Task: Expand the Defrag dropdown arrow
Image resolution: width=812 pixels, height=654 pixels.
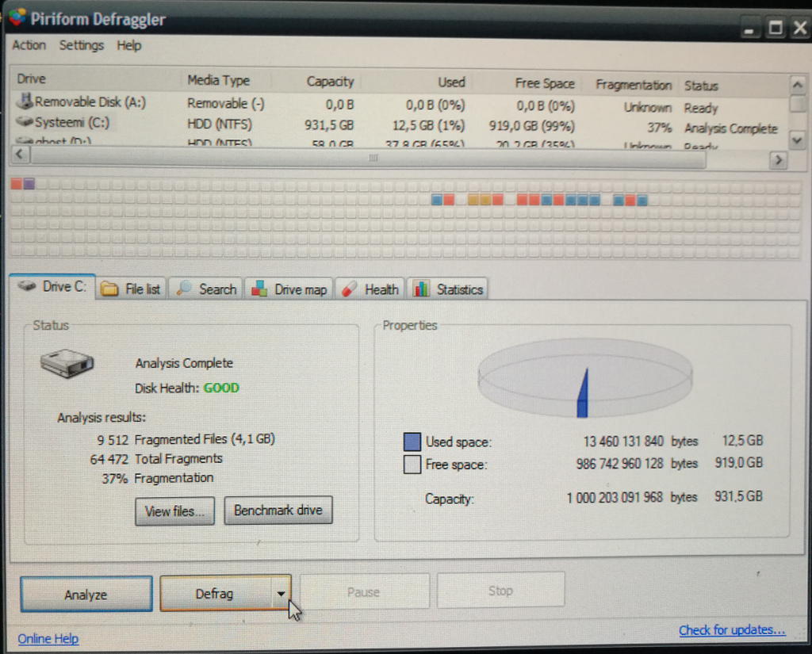Action: [x=281, y=594]
